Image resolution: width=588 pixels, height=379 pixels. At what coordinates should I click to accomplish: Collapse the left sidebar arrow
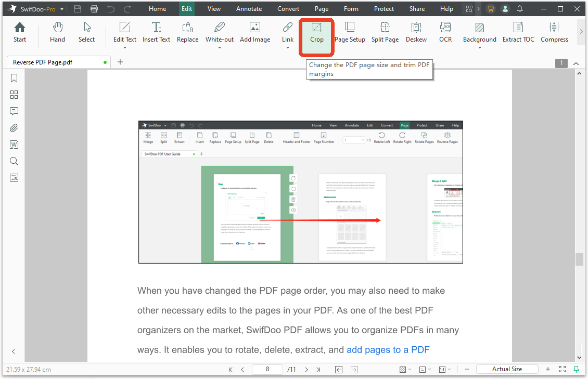click(14, 351)
